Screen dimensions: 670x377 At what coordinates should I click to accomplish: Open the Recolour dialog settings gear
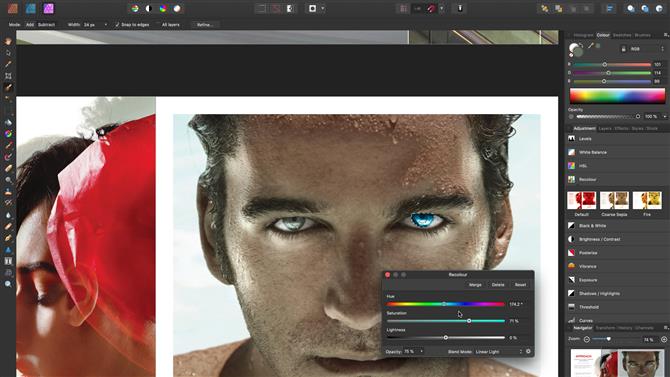528,351
